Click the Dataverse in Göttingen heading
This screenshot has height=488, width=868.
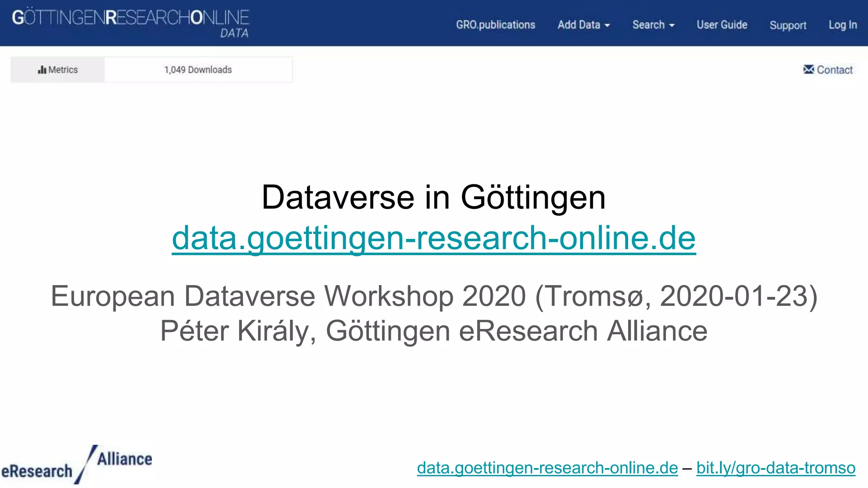point(434,197)
